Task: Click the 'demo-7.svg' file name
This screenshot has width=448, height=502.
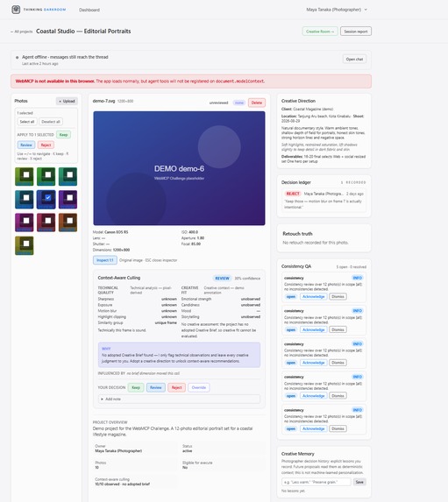Action: point(103,101)
